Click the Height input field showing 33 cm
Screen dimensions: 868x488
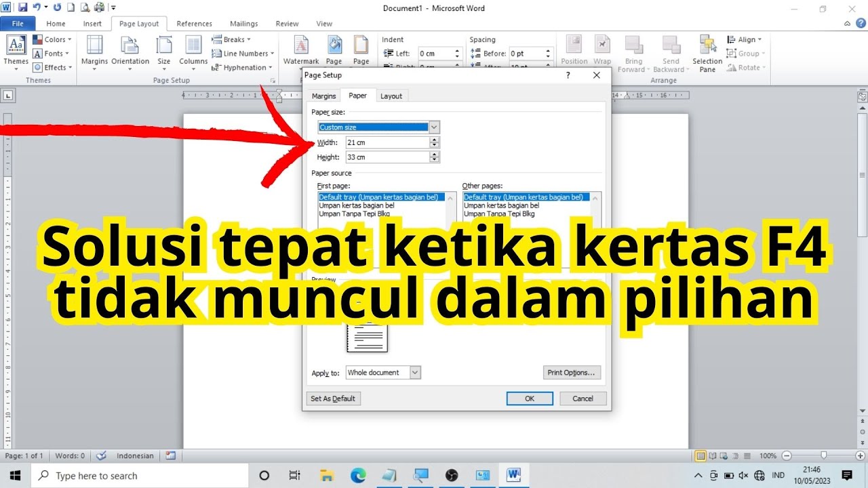coord(388,157)
